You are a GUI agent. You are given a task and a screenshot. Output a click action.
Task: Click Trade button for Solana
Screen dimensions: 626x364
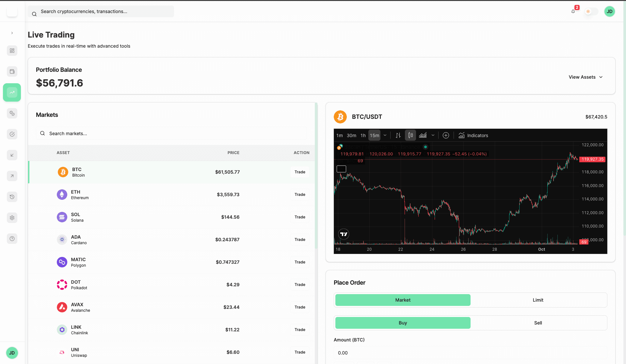point(299,217)
